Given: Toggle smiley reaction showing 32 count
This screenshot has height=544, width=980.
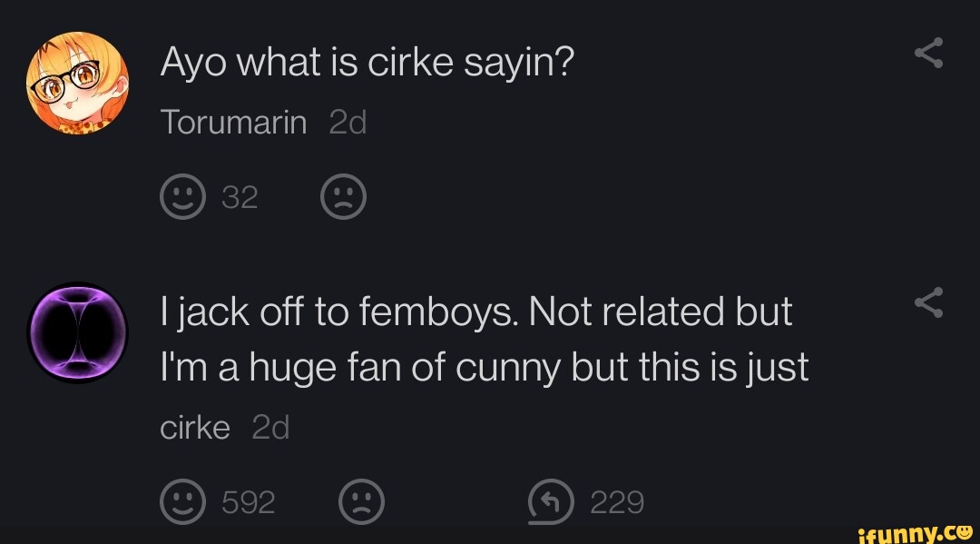Looking at the screenshot, I should tap(209, 195).
